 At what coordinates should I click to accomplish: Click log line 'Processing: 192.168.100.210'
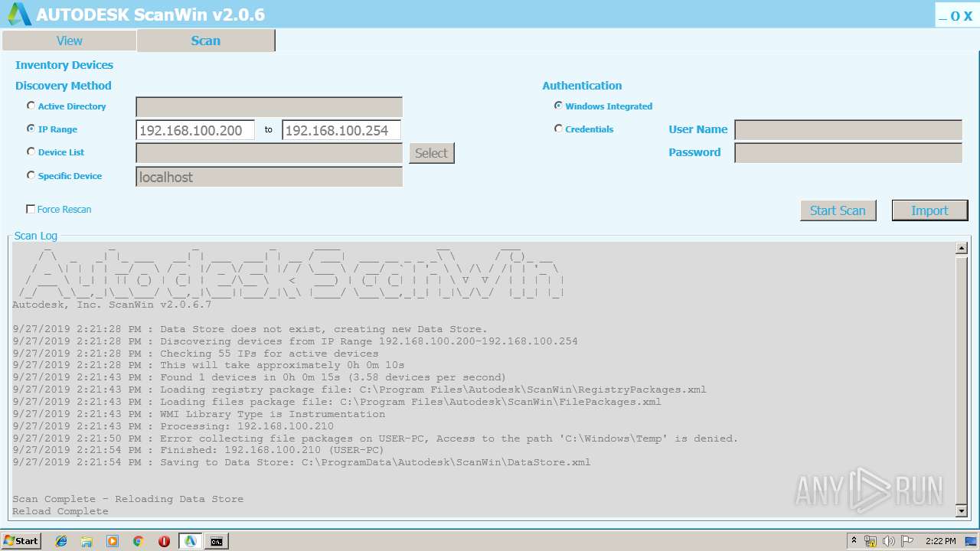tap(173, 426)
